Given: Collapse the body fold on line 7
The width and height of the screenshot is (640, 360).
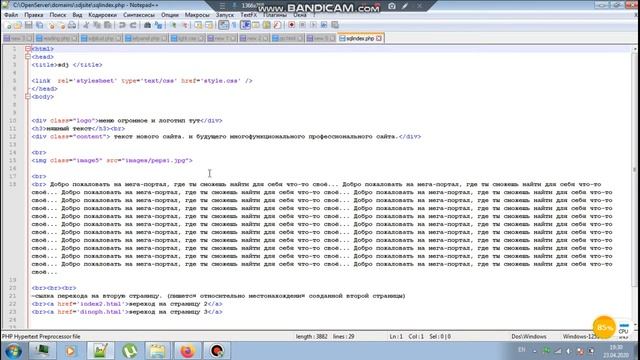Looking at the screenshot, I should [28, 97].
